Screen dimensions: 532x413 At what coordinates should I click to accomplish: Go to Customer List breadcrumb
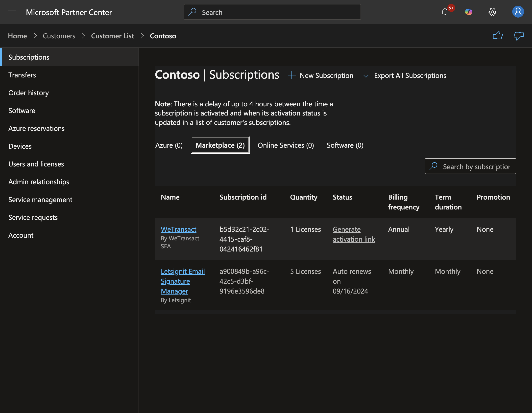point(112,36)
